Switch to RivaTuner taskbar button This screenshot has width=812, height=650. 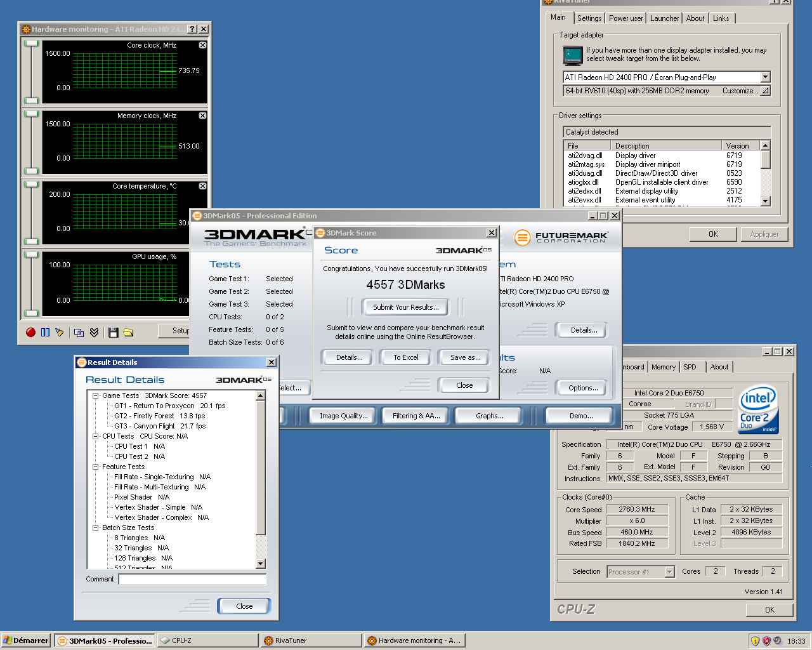[x=311, y=640]
